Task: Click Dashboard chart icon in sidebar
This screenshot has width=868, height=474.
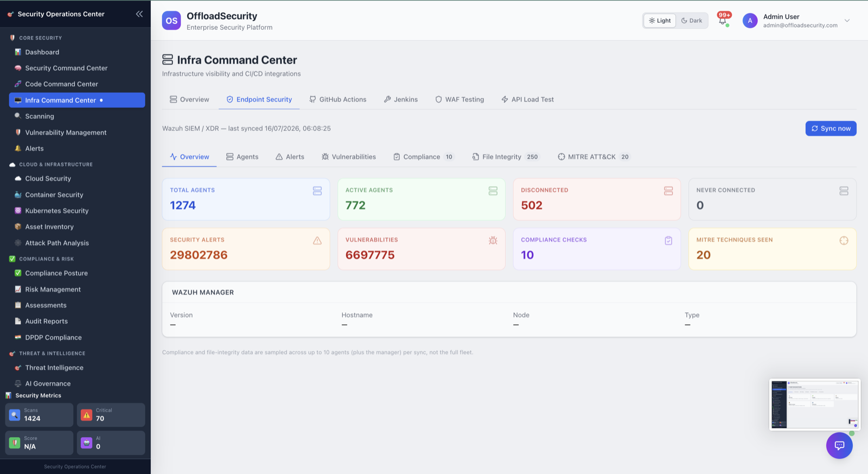Action: 18,52
